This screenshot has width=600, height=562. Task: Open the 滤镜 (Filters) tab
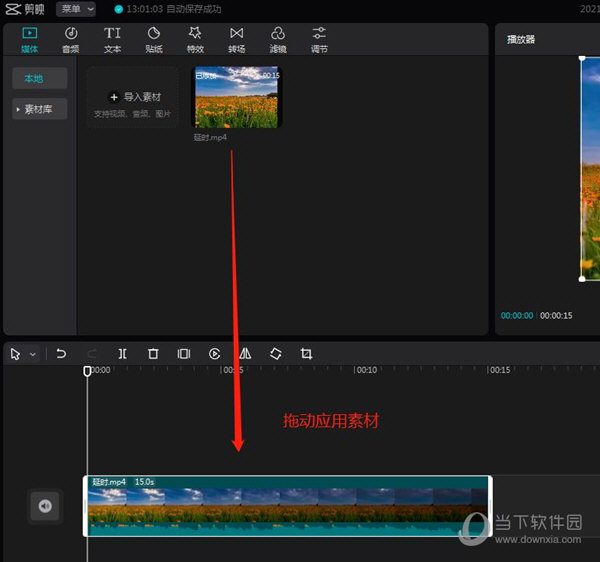coord(278,40)
